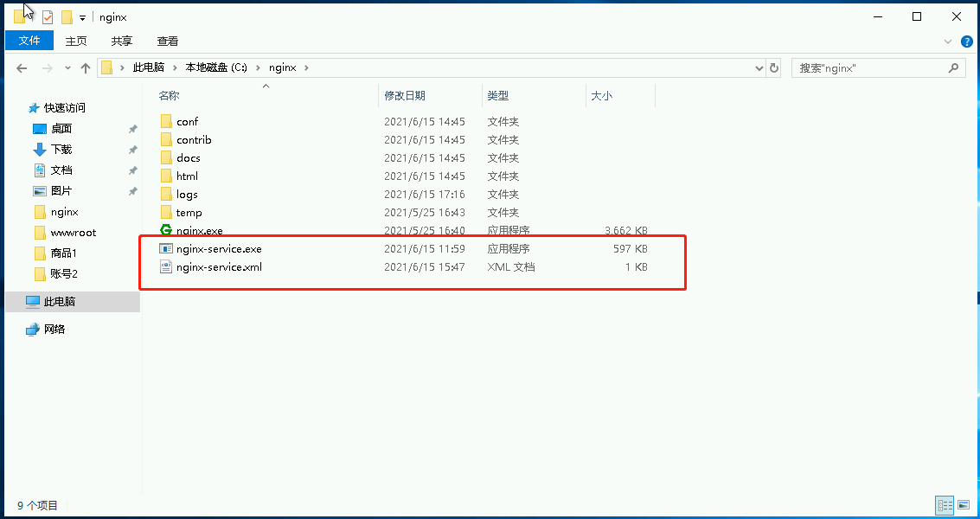Select 账号2 folder in navigation pane
This screenshot has height=519, width=980.
64,274
